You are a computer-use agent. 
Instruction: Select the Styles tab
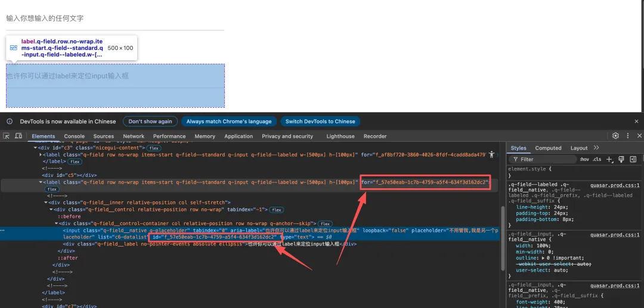point(518,148)
